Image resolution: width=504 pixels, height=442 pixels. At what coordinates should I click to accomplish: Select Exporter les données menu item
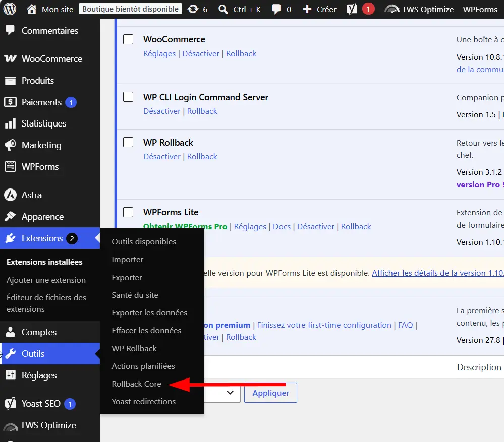tap(149, 312)
